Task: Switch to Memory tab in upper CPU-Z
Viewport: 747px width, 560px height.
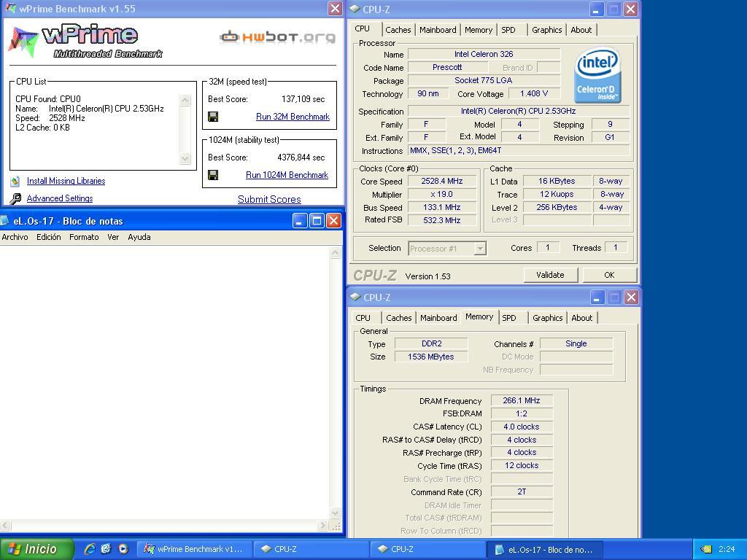Action: (x=479, y=29)
